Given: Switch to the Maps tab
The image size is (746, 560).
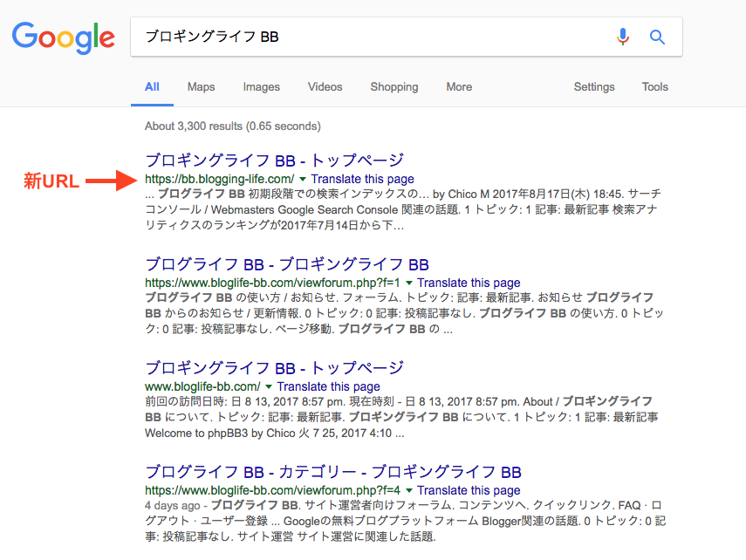Looking at the screenshot, I should tap(202, 87).
